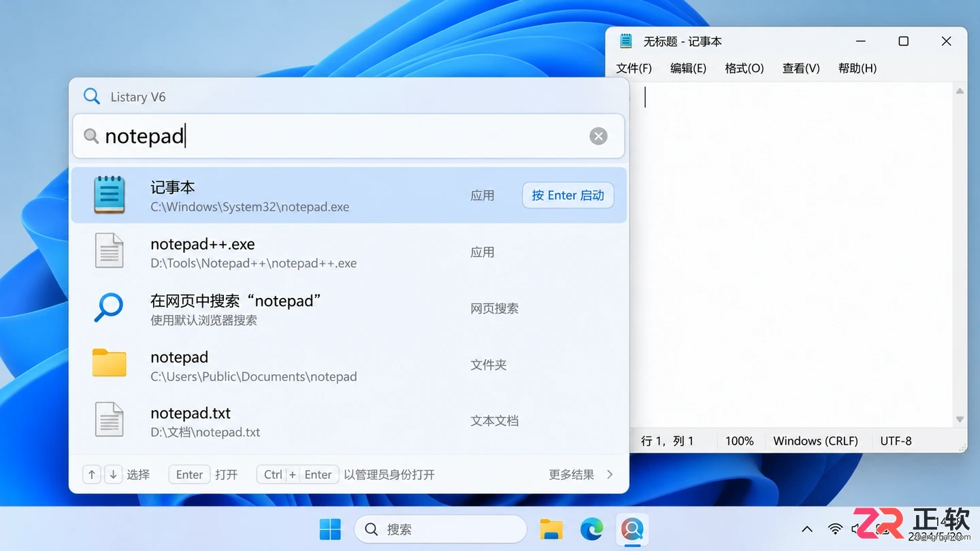
Task: Click UTF-8 encoding in Notepad status bar
Action: click(x=896, y=441)
